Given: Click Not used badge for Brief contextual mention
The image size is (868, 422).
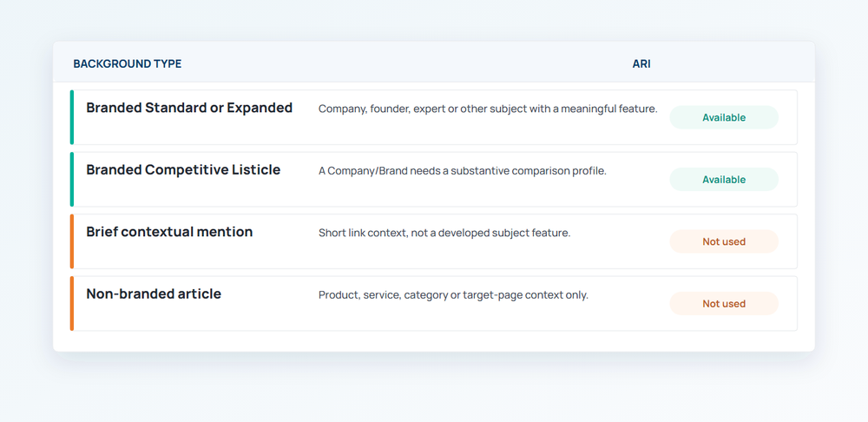Looking at the screenshot, I should 724,241.
